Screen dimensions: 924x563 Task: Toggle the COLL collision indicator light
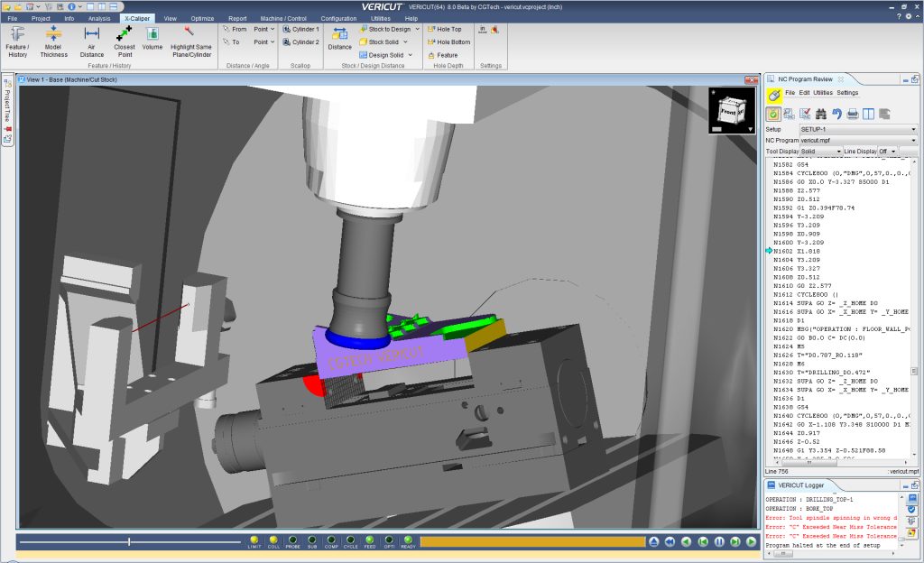coord(273,540)
